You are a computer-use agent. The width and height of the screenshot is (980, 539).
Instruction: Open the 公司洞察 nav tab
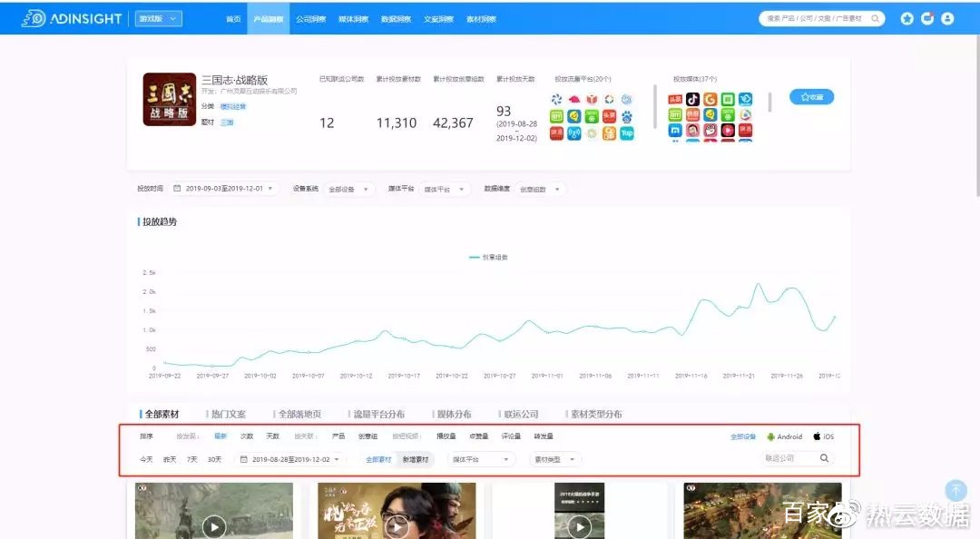[x=310, y=19]
